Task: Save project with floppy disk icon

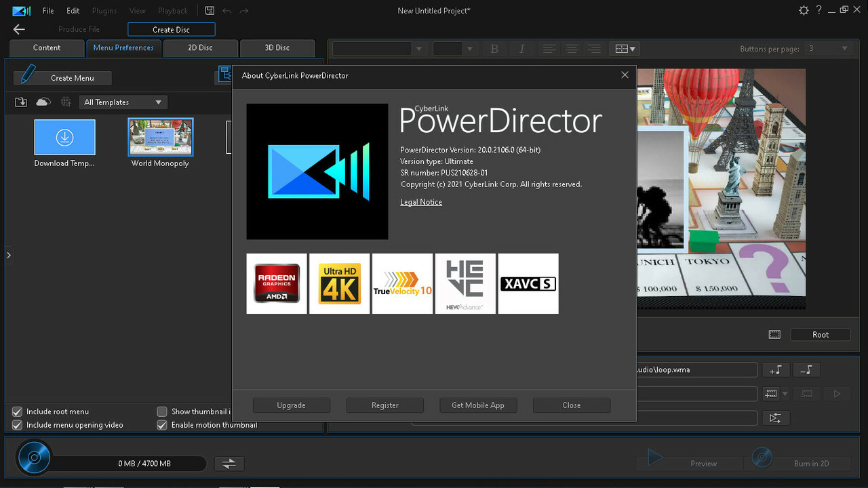Action: tap(210, 11)
